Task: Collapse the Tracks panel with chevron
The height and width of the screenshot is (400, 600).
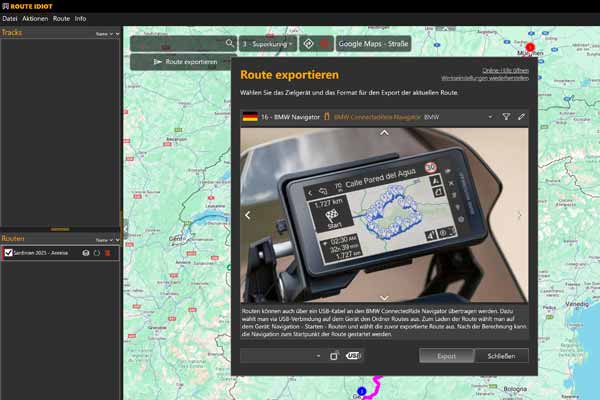Action: 117,34
